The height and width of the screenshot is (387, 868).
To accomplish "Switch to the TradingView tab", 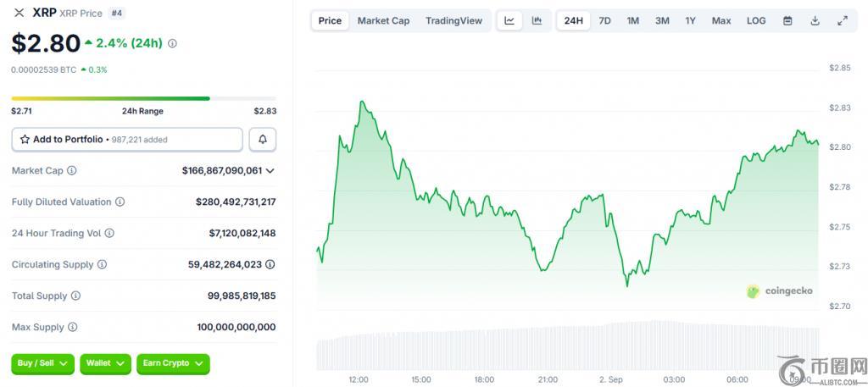I will [453, 20].
